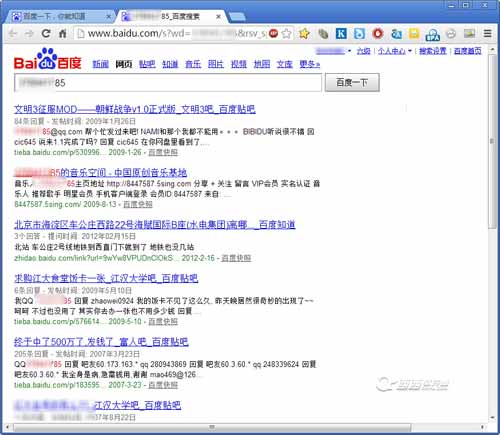Open the blue K extension

coord(341,33)
